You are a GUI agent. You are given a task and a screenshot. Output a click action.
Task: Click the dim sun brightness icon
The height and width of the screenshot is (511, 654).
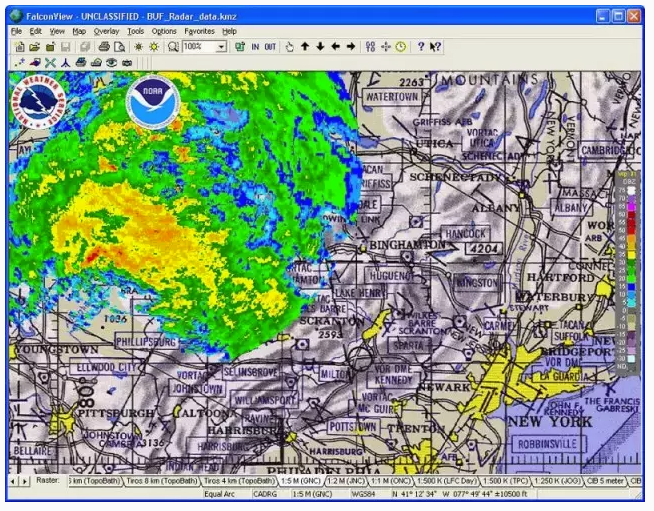pos(138,47)
